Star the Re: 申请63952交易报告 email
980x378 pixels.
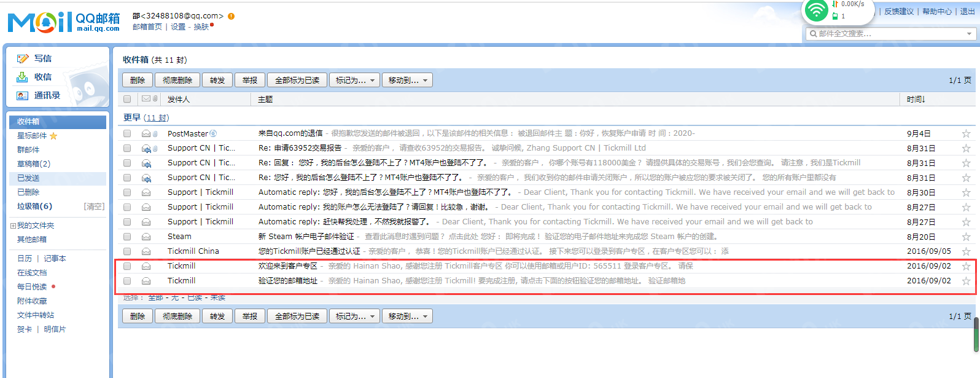[x=966, y=148]
